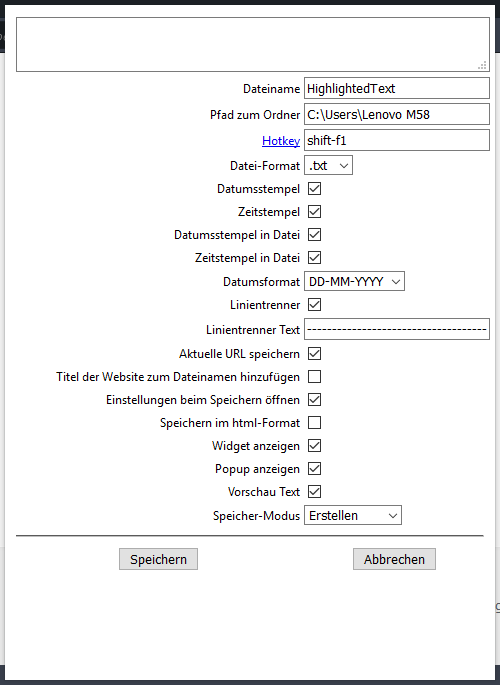
Task: Toggle Popup anzeigen checkbox
Action: (x=314, y=469)
